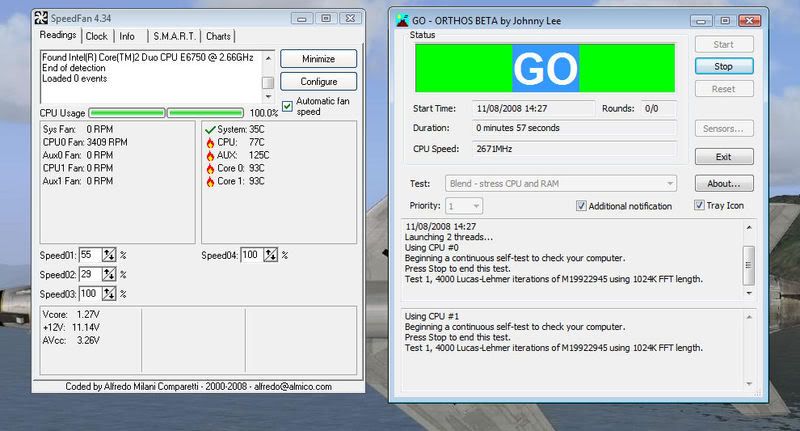Click the Speed01 spinner arrows

109,255
